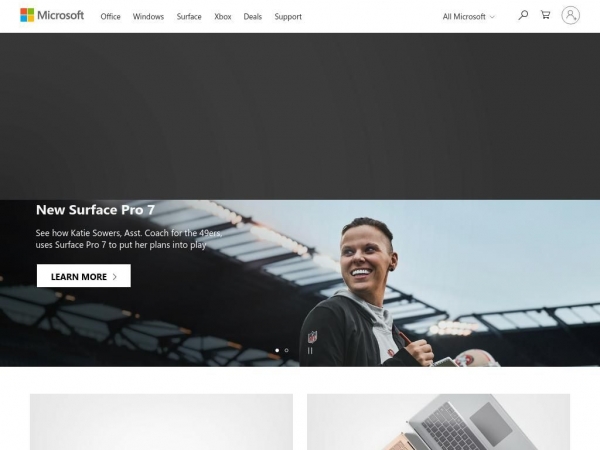600x450 pixels.
Task: Click the Microsoft four-square logo
Action: (27, 15)
